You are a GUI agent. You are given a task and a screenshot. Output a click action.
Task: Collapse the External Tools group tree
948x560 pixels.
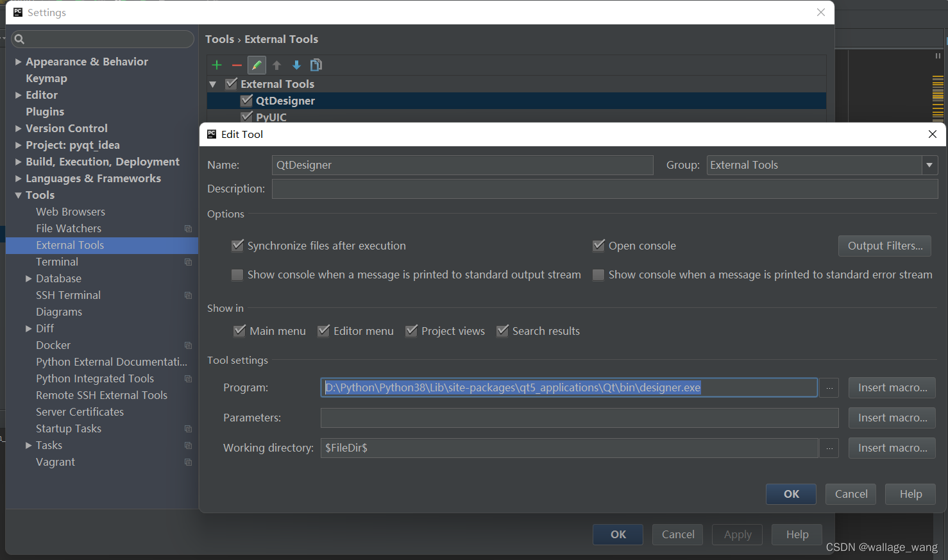[x=213, y=84]
